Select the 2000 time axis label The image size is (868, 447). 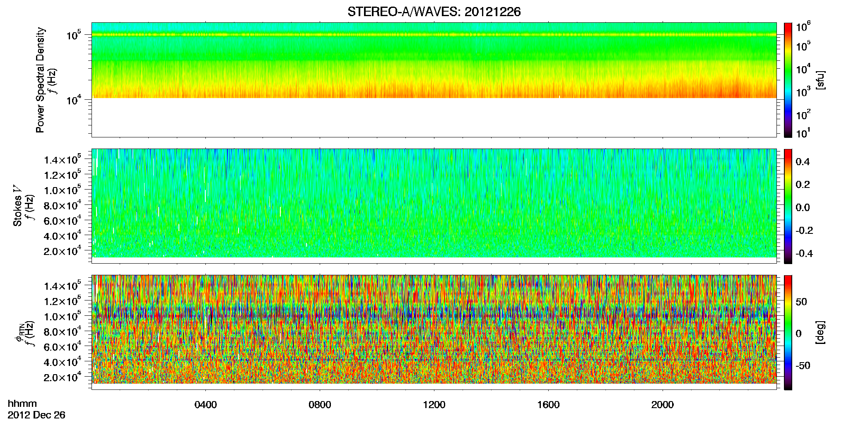[663, 405]
